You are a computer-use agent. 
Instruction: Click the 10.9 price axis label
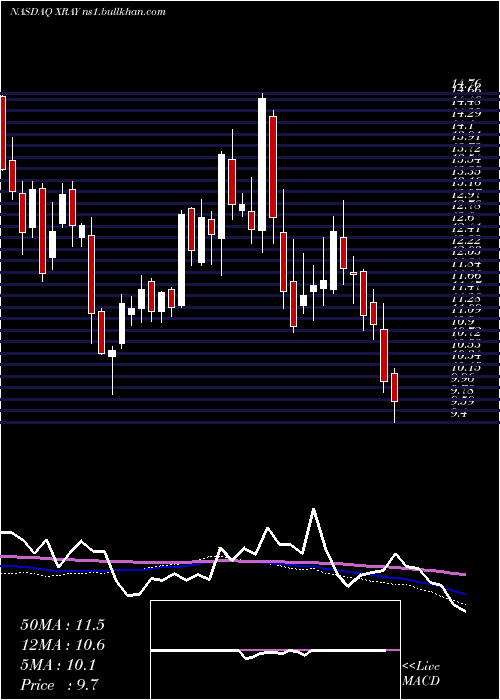coord(463,322)
